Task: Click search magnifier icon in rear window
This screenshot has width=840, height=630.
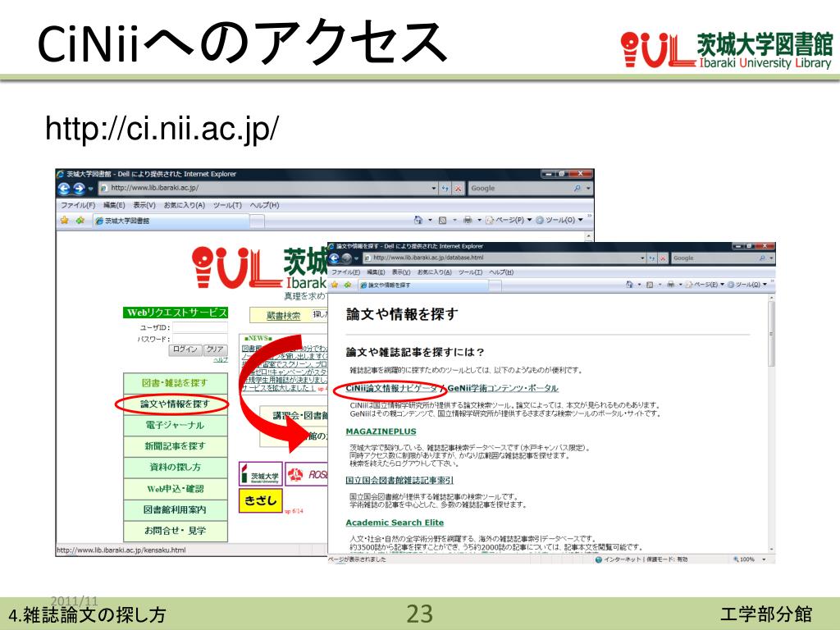Action: point(577,189)
